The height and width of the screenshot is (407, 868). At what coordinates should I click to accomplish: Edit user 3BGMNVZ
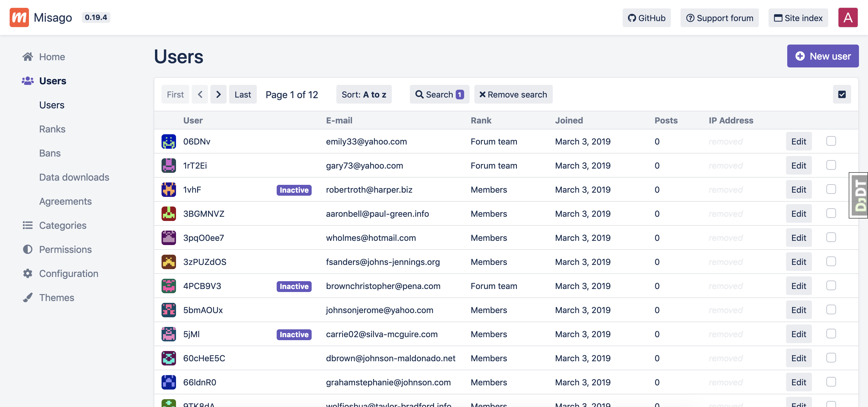click(798, 214)
